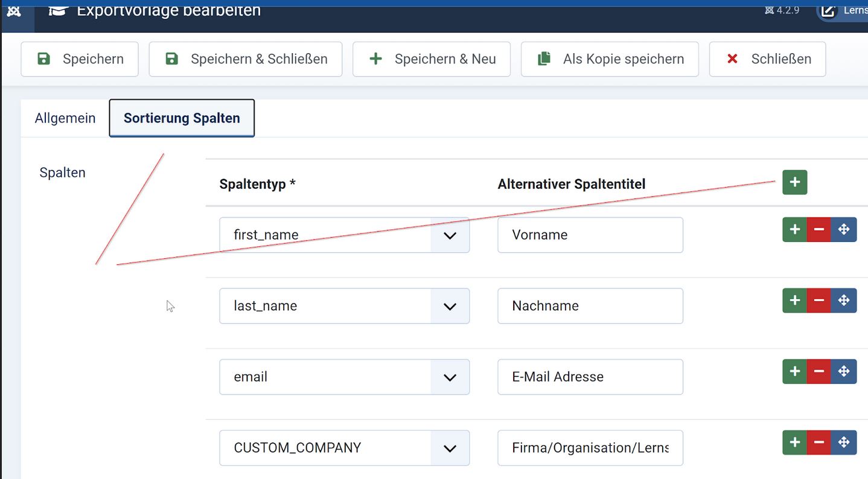Switch to the Allgemein tab

(65, 118)
